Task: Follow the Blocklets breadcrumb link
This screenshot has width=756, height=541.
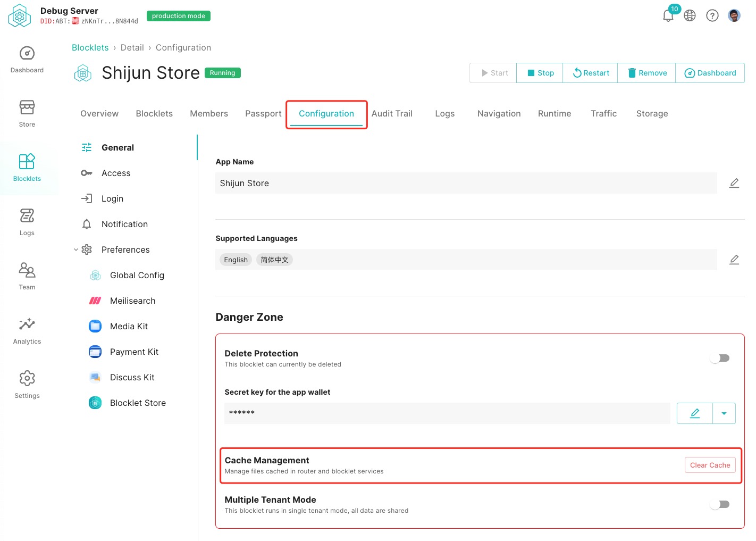Action: tap(90, 47)
